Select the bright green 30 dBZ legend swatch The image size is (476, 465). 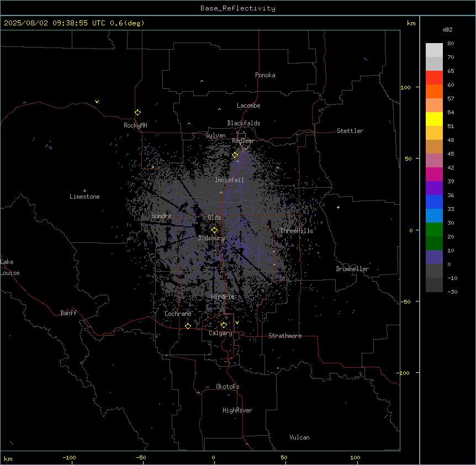(434, 230)
